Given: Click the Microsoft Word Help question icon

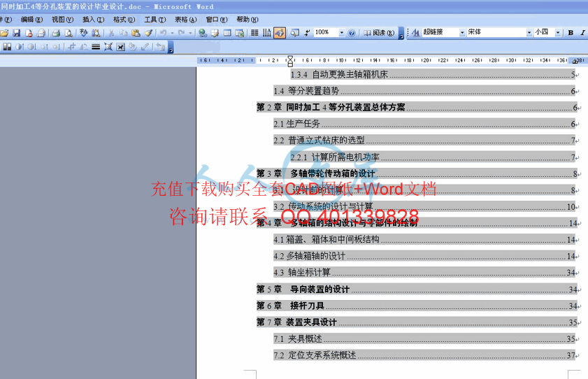Looking at the screenshot, I should tap(352, 33).
